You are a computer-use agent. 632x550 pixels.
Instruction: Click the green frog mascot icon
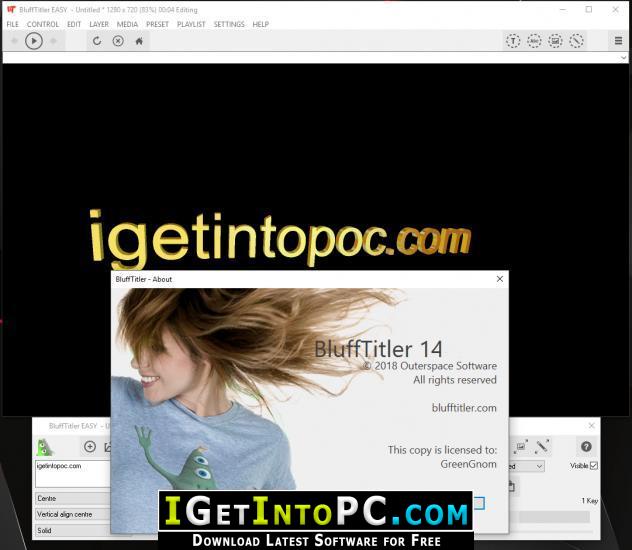click(x=45, y=447)
